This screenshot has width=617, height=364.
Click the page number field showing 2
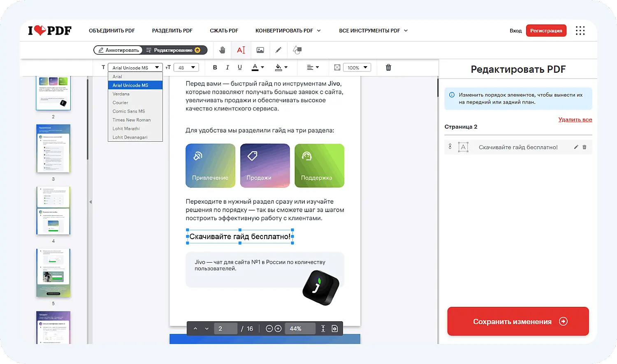click(226, 329)
